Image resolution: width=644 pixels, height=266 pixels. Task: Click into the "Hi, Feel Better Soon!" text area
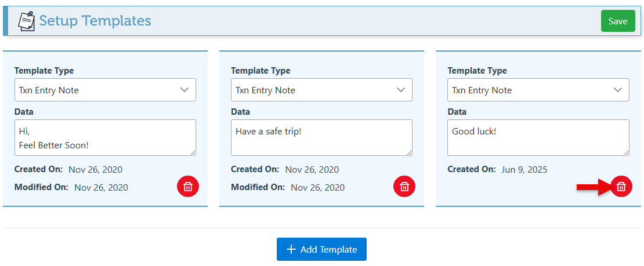point(105,137)
